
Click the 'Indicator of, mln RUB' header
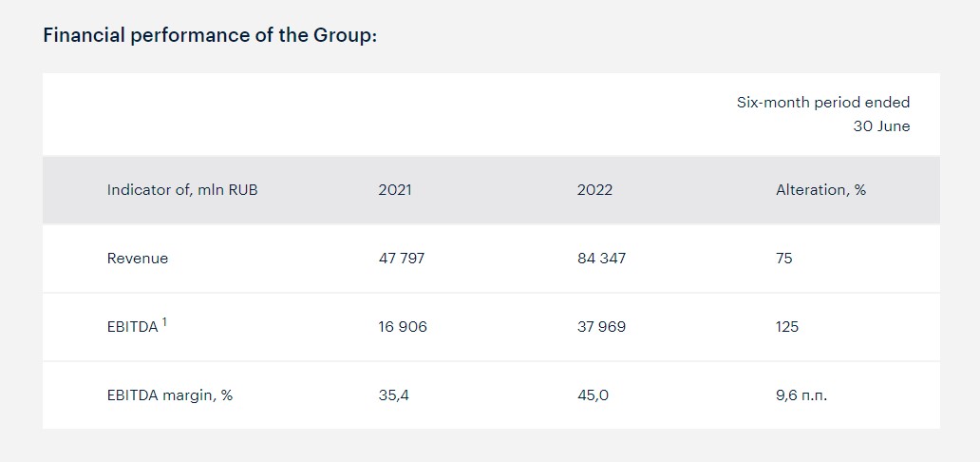pyautogui.click(x=182, y=190)
